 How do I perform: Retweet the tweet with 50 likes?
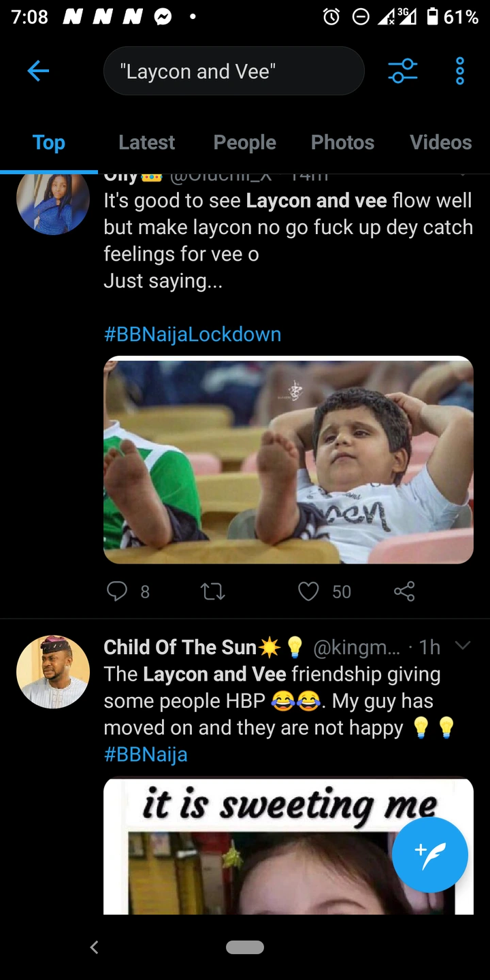click(214, 591)
